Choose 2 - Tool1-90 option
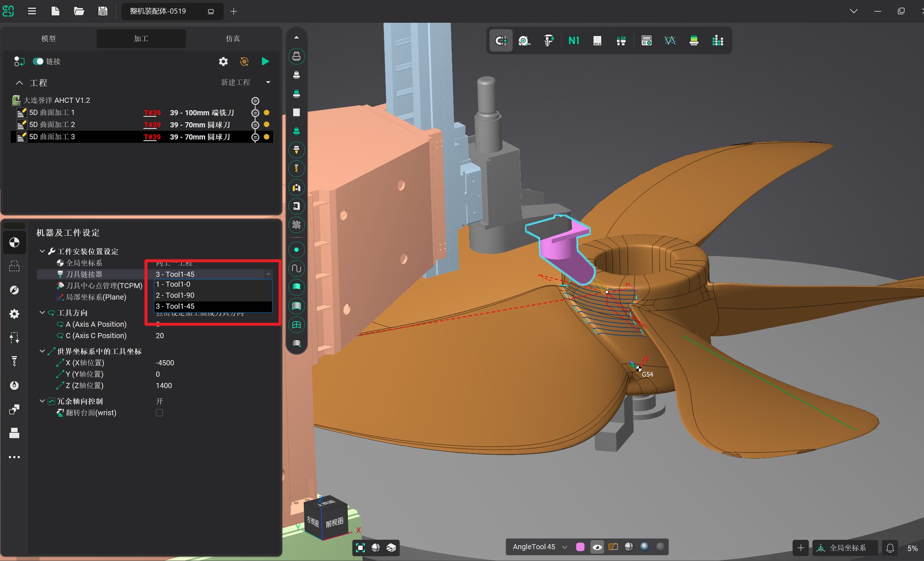 (213, 295)
